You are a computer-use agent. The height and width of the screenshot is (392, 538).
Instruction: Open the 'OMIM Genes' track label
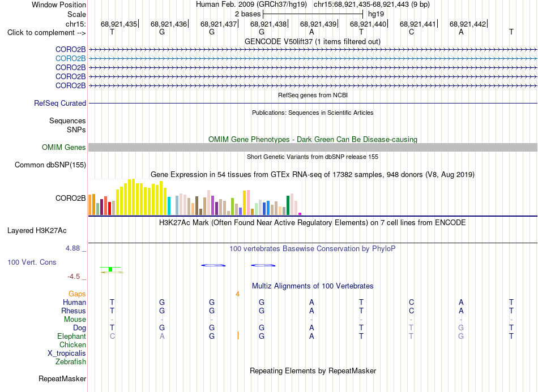[63, 147]
